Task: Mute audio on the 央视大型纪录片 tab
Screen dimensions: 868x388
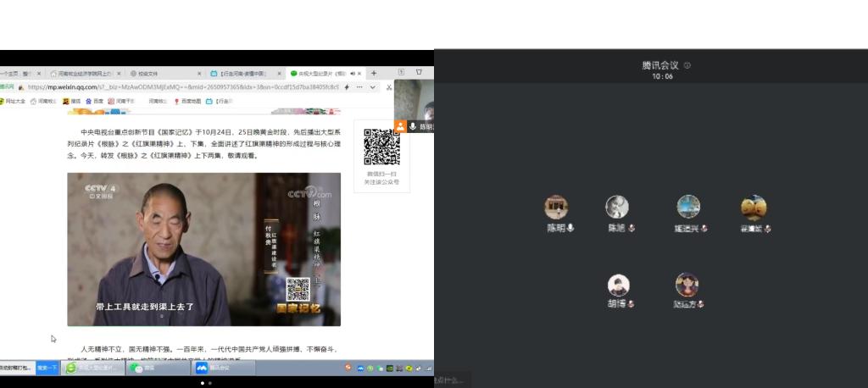Action: point(352,73)
